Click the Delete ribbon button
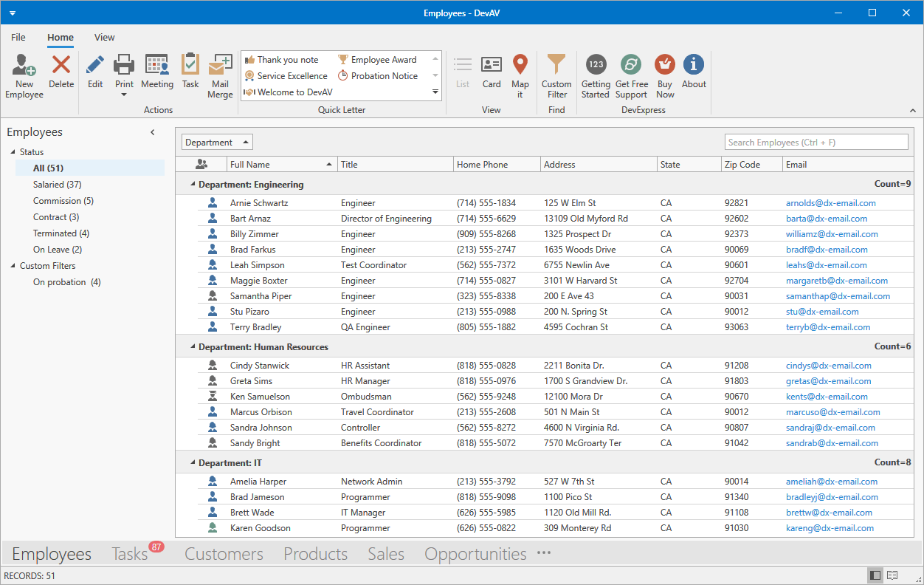Image resolution: width=924 pixels, height=585 pixels. (61, 72)
